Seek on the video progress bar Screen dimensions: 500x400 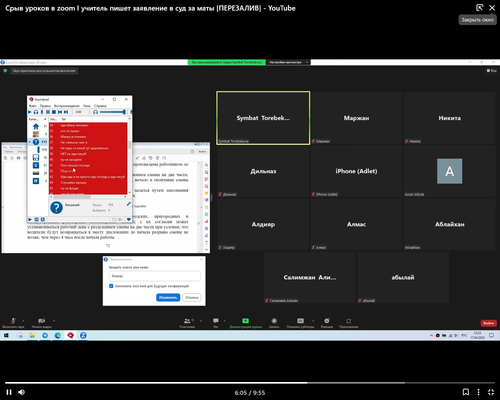[x=250, y=383]
